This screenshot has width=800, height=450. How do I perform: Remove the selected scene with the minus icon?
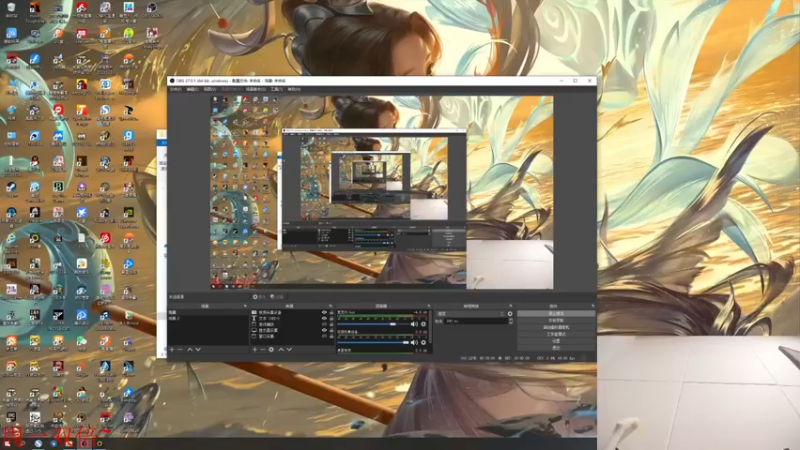[180, 349]
